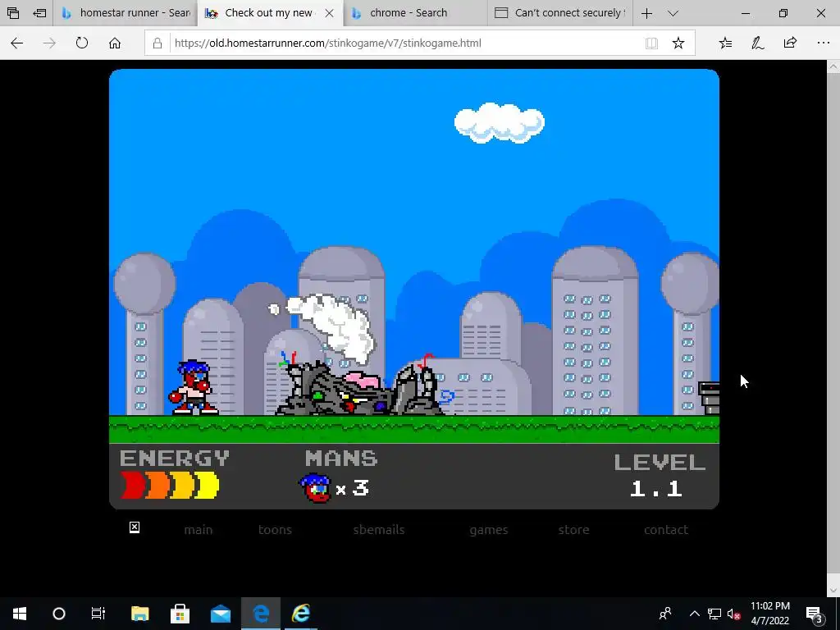Open Settings and more menu
This screenshot has width=840, height=630.
pyautogui.click(x=824, y=43)
